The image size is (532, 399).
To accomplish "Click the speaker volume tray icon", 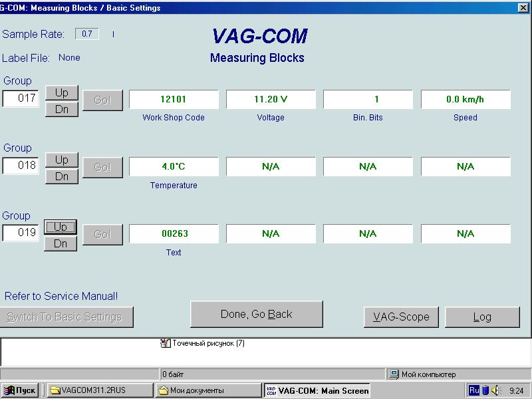I will 495,390.
